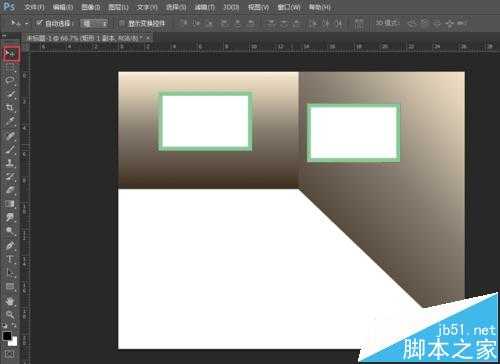Toggle the 自动选择 checkbox
This screenshot has height=364, width=500.
(x=40, y=23)
